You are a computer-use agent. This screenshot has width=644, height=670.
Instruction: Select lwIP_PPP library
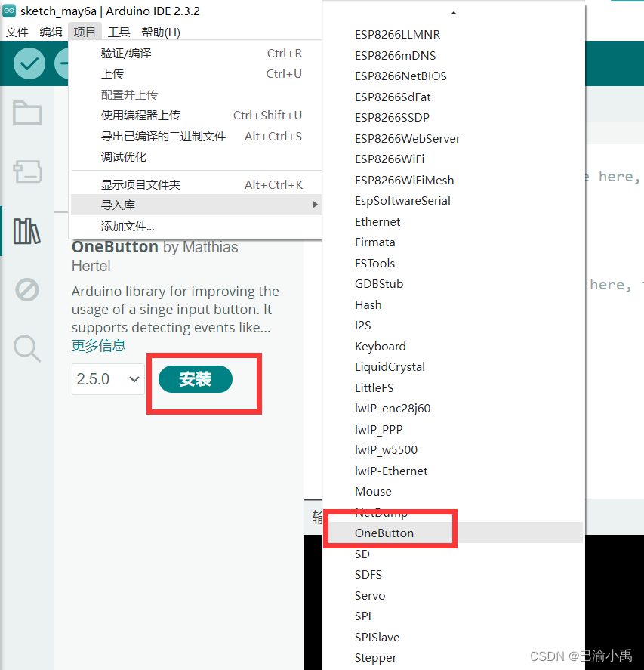454,430
